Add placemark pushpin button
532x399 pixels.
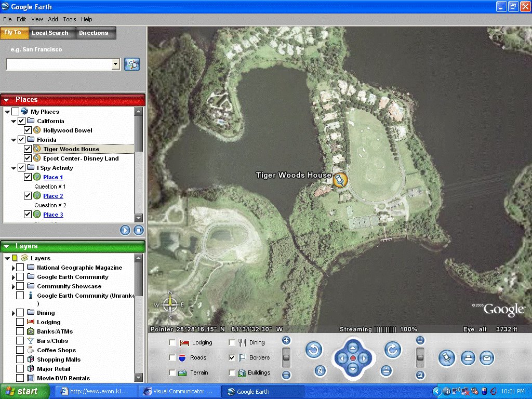447,358
